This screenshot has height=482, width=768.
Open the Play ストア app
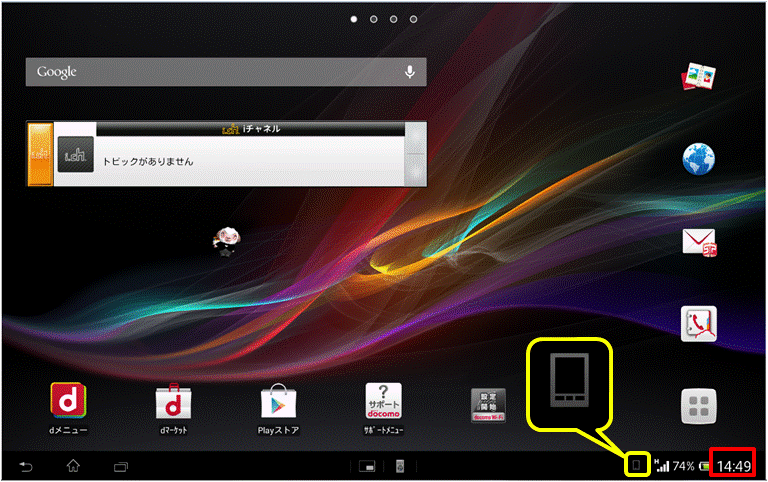coord(279,403)
